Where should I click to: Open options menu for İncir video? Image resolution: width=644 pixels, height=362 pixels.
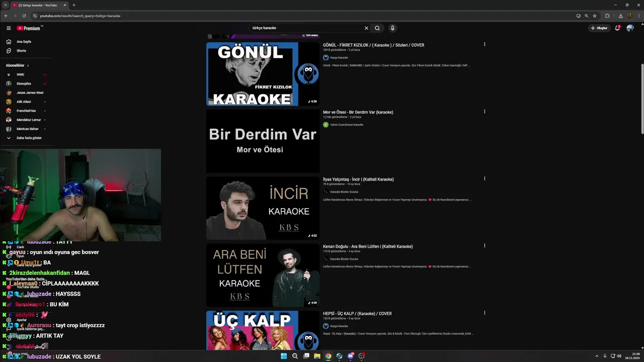click(x=485, y=178)
